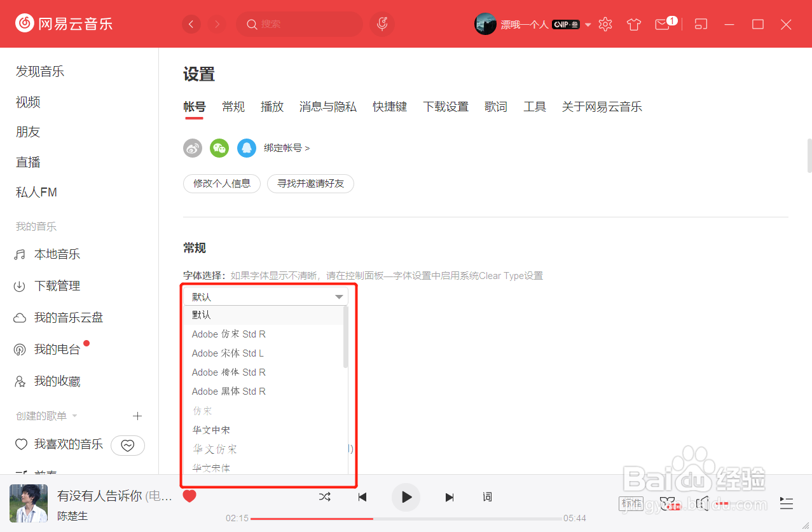Click the NetEase Cloud Music logo

point(64,24)
